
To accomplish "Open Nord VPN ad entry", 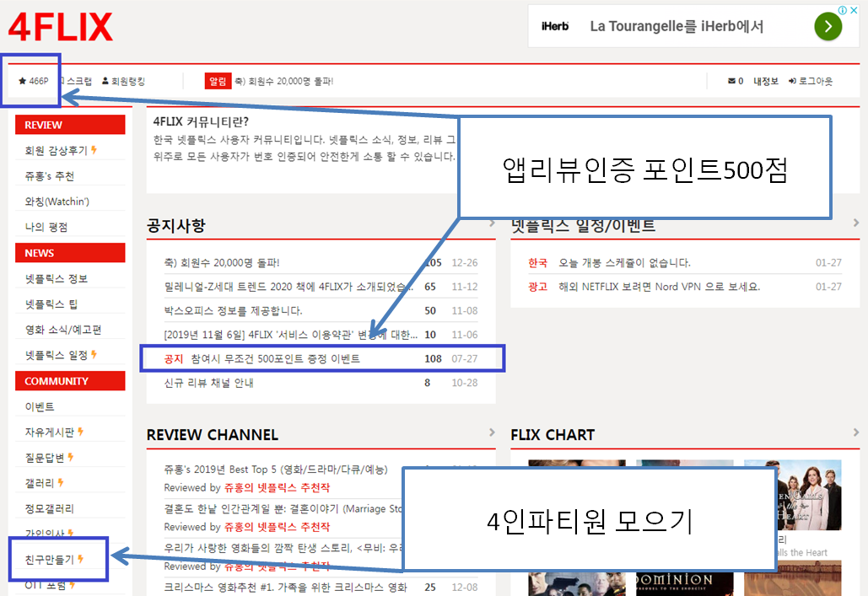I will point(659,287).
